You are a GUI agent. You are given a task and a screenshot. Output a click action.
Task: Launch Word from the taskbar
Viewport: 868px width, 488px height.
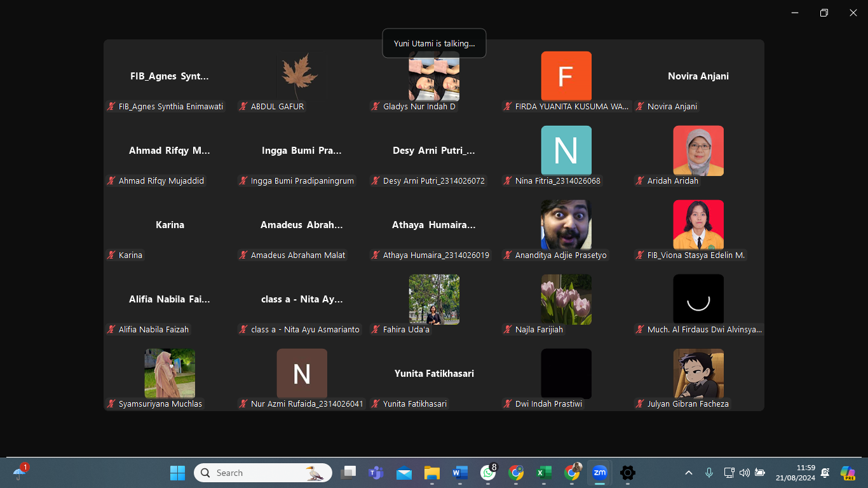[459, 473]
